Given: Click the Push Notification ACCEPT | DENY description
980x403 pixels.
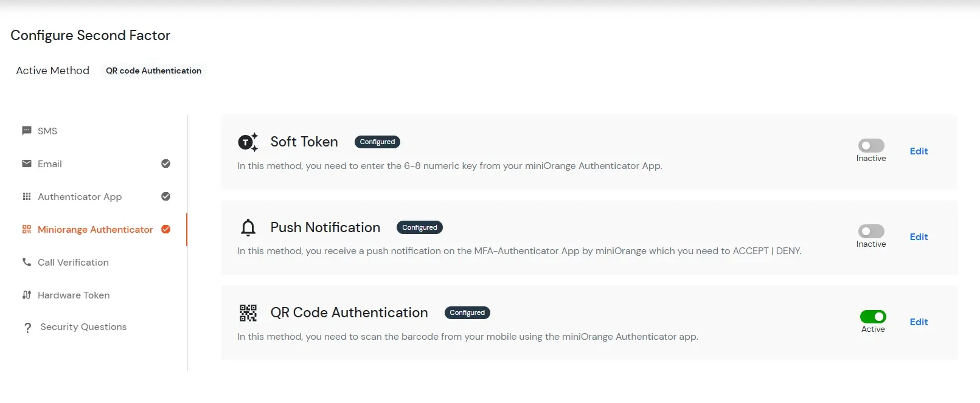Looking at the screenshot, I should pos(520,251).
